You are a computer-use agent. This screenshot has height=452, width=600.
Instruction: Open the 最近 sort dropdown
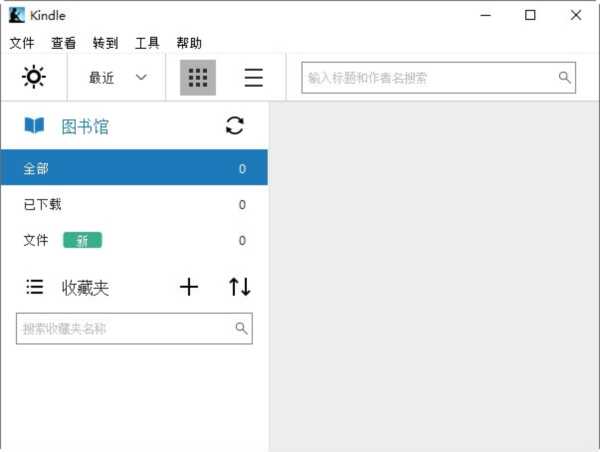tap(118, 77)
